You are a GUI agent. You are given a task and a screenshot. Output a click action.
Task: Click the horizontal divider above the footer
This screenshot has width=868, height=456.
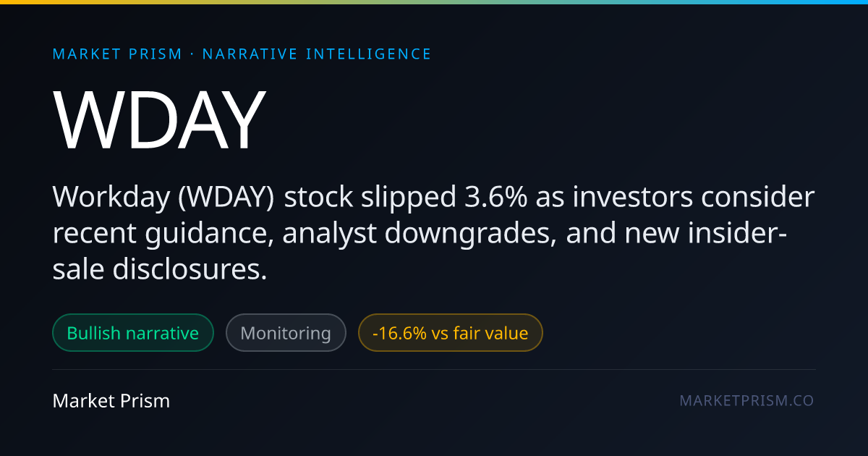pyautogui.click(x=434, y=369)
